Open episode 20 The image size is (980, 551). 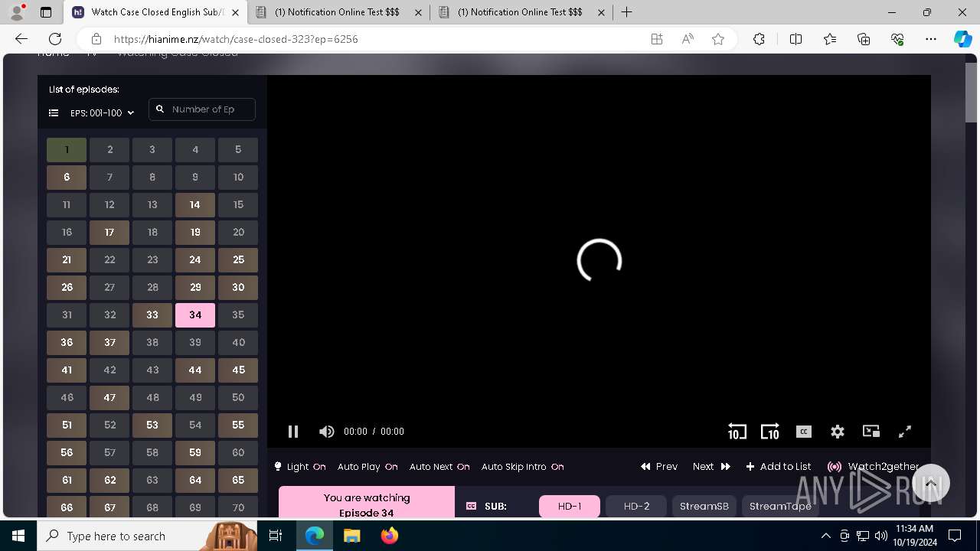pos(238,233)
